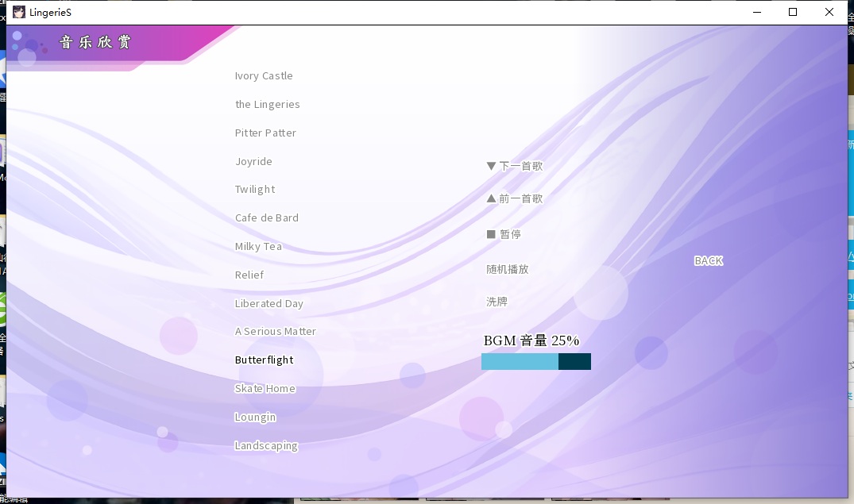The image size is (854, 504).
Task: Replay the highlighted track Butterflight
Action: pos(265,360)
